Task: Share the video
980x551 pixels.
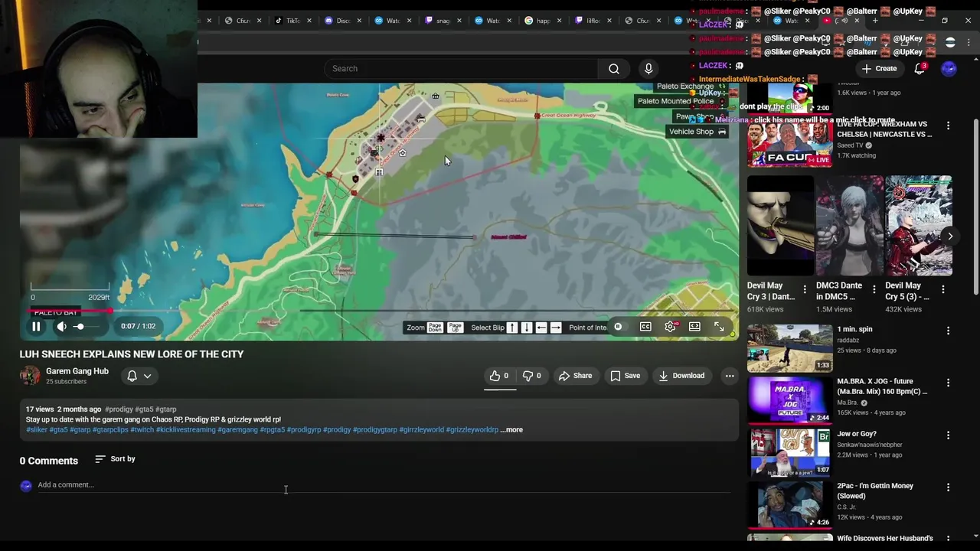Action: [x=575, y=376]
